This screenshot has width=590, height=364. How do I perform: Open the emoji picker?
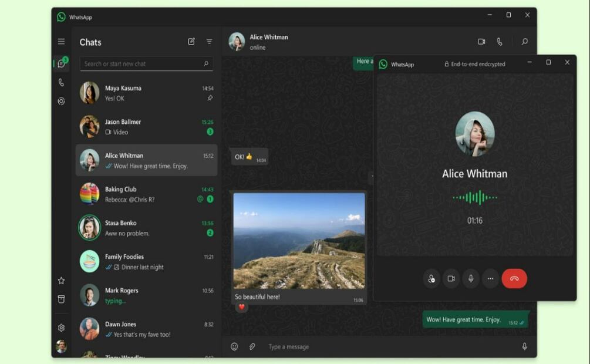tap(234, 347)
